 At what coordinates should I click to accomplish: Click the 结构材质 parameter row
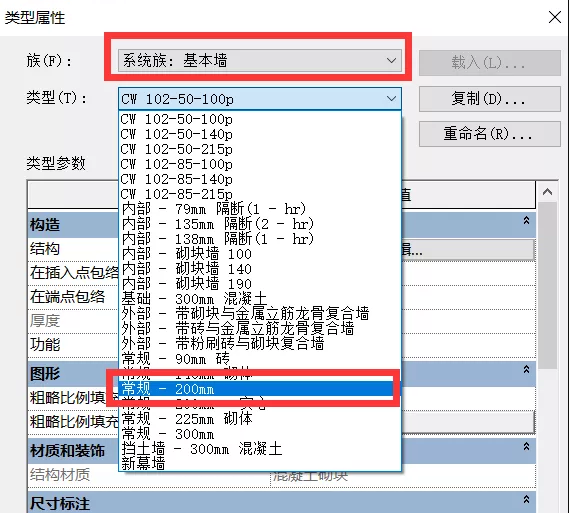pos(282,475)
